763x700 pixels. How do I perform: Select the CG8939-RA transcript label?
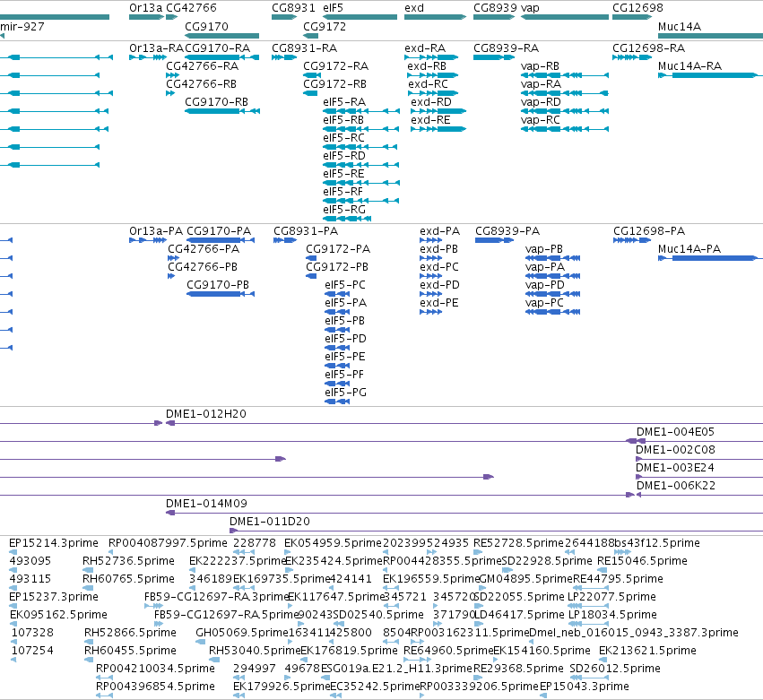coord(506,48)
